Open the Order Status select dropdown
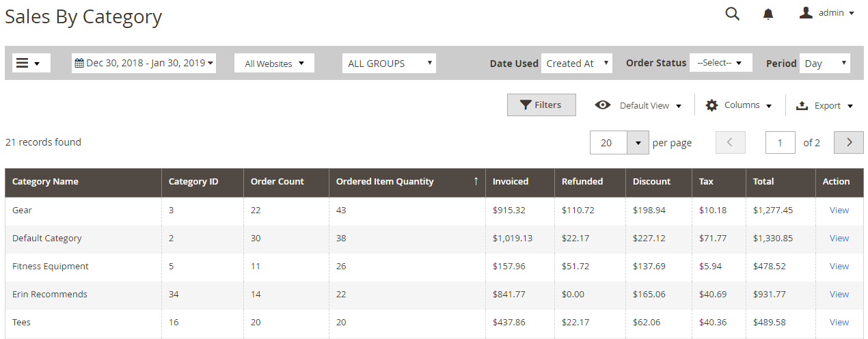The width and height of the screenshot is (868, 339). pyautogui.click(x=720, y=63)
